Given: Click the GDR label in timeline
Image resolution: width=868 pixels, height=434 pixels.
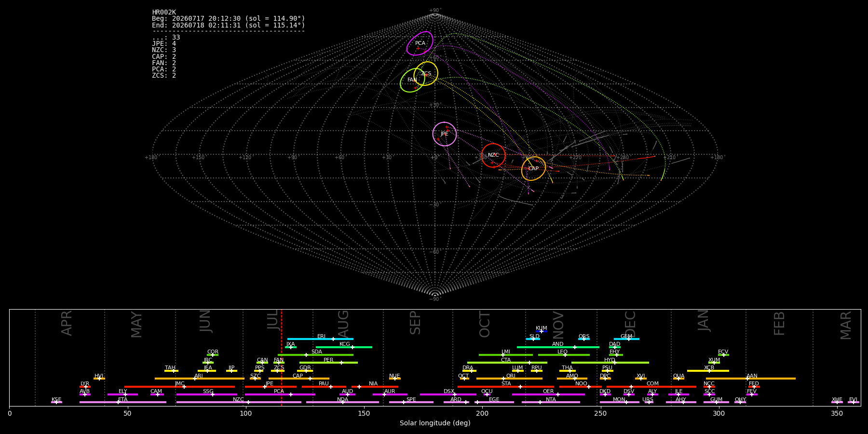Looking at the screenshot, I should (x=305, y=368).
